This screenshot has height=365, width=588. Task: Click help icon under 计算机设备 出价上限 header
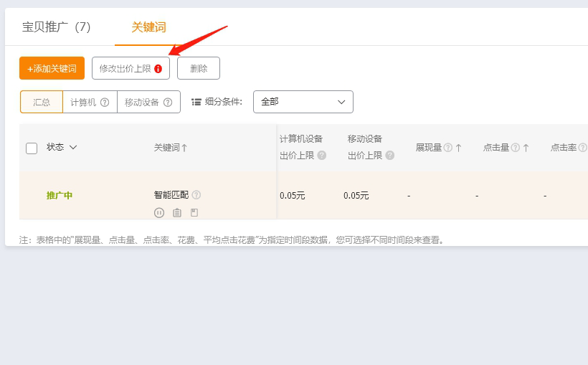pyautogui.click(x=322, y=156)
